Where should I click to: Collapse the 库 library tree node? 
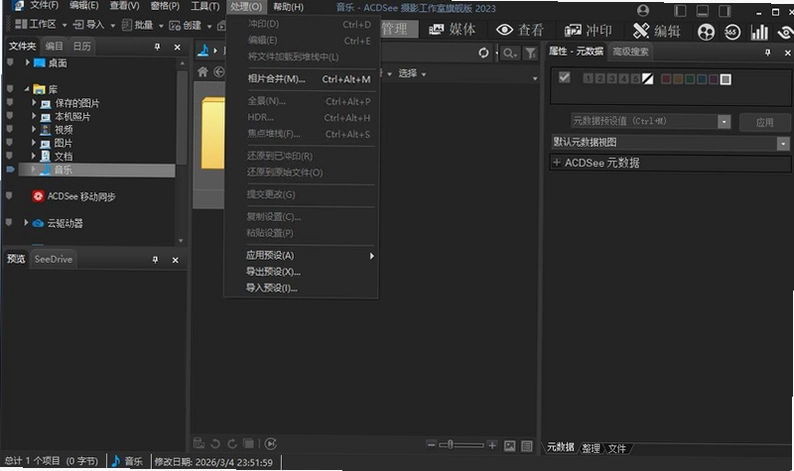[26, 89]
